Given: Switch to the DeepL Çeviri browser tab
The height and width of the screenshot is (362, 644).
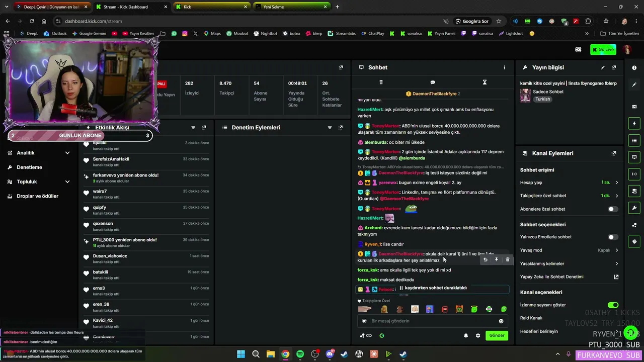Looking at the screenshot, I should [x=52, y=7].
